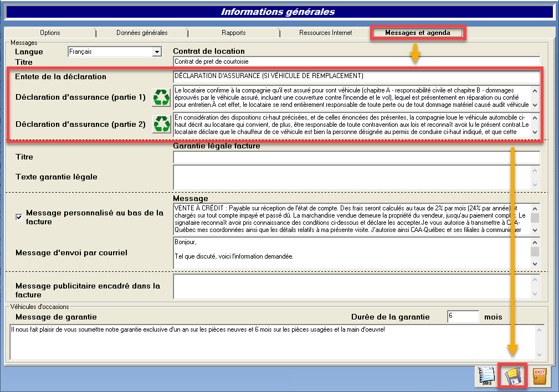Open the SMS settings icon
559x392 pixels.
click(x=486, y=376)
